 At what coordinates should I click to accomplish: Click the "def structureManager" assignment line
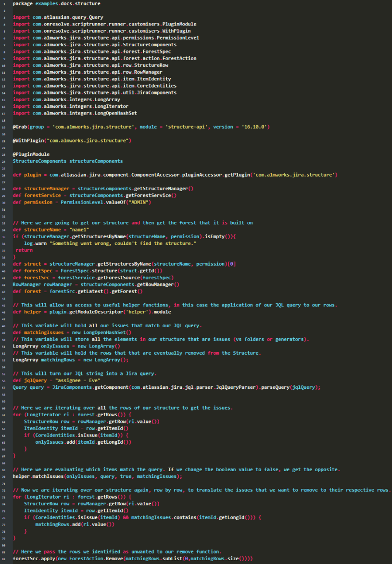[x=103, y=189]
